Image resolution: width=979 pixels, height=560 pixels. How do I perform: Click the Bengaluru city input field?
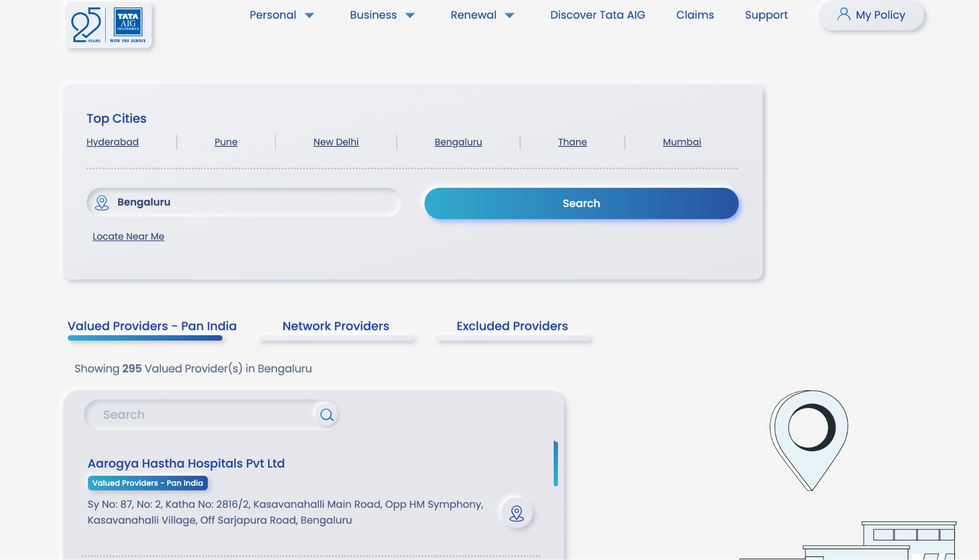244,203
